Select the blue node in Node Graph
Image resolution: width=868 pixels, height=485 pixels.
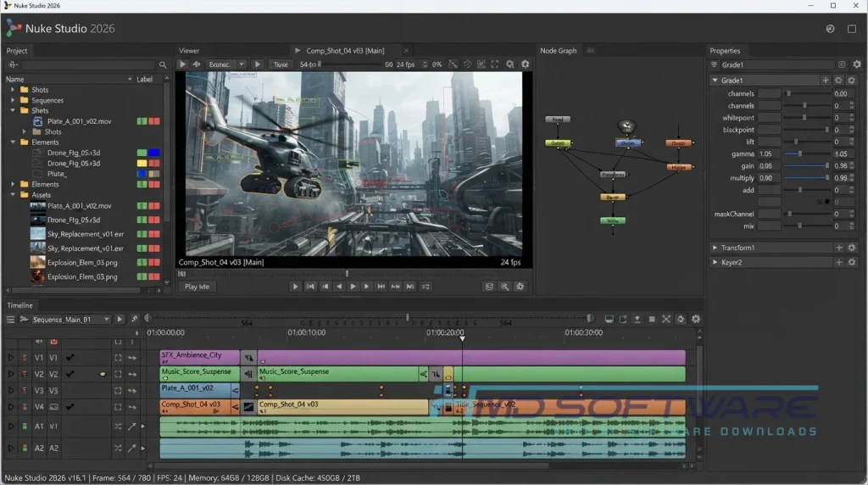coord(628,142)
